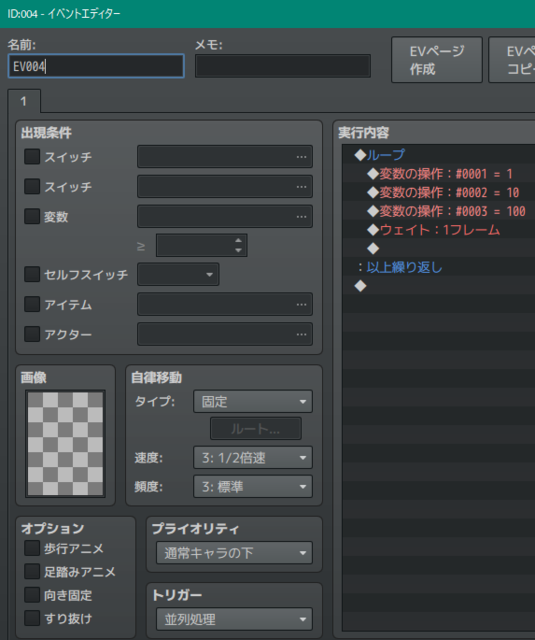Screen dimensions: 535x640
Task: Increase the variable threshold with up arrow
Action: pyautogui.click(x=238, y=240)
